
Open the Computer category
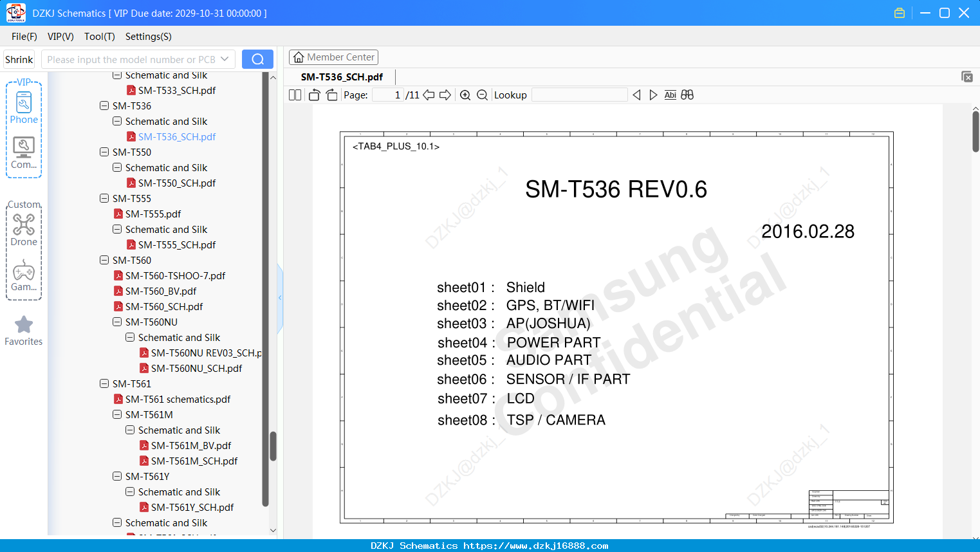coord(24,153)
